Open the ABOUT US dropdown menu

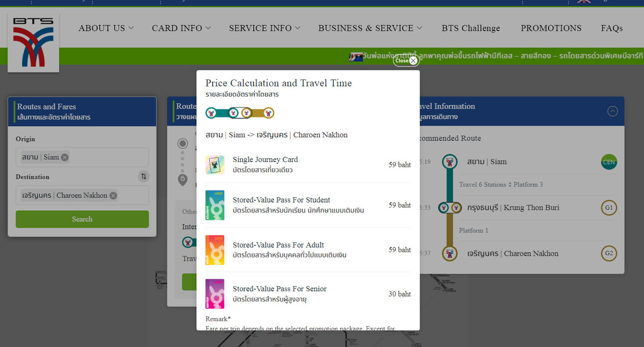tap(106, 28)
